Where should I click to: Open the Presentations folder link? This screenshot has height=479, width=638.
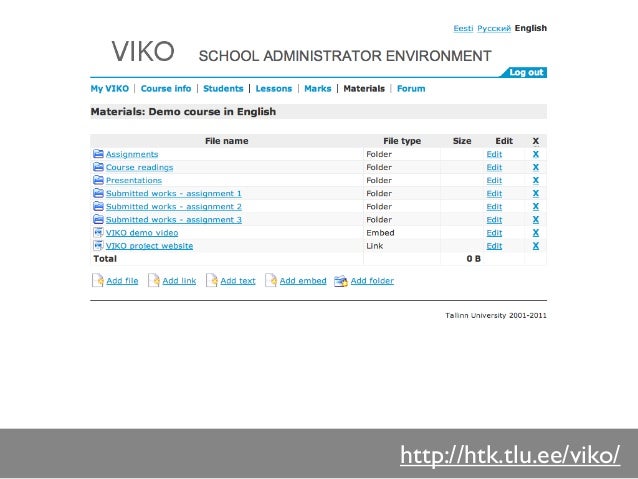[133, 180]
